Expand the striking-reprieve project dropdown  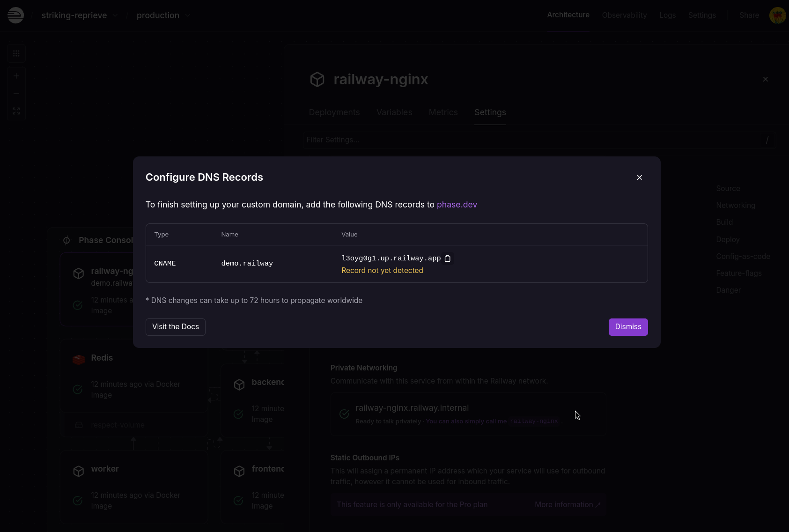click(x=115, y=15)
